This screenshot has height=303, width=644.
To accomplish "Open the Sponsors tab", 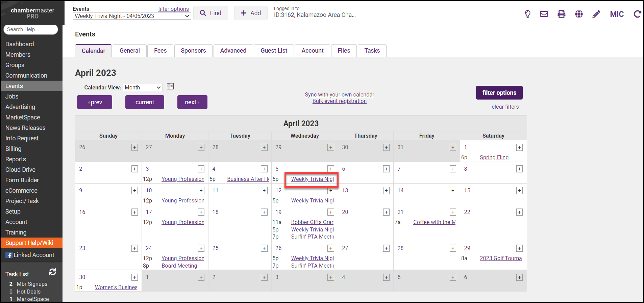I will (193, 51).
